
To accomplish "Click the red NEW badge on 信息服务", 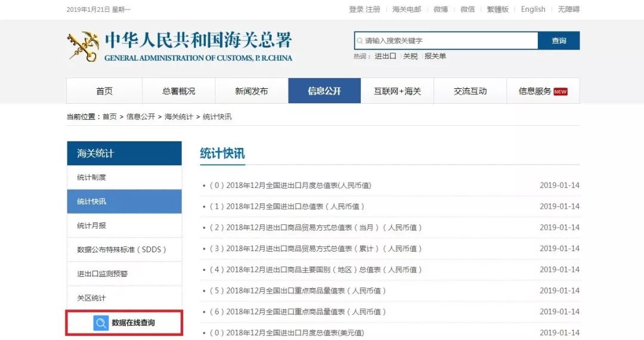I will [560, 92].
